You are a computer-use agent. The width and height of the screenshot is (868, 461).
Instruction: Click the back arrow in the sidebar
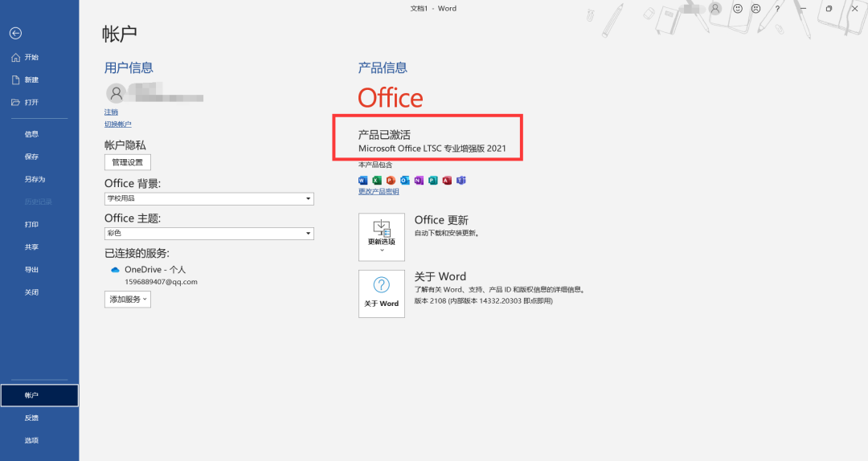pos(15,33)
